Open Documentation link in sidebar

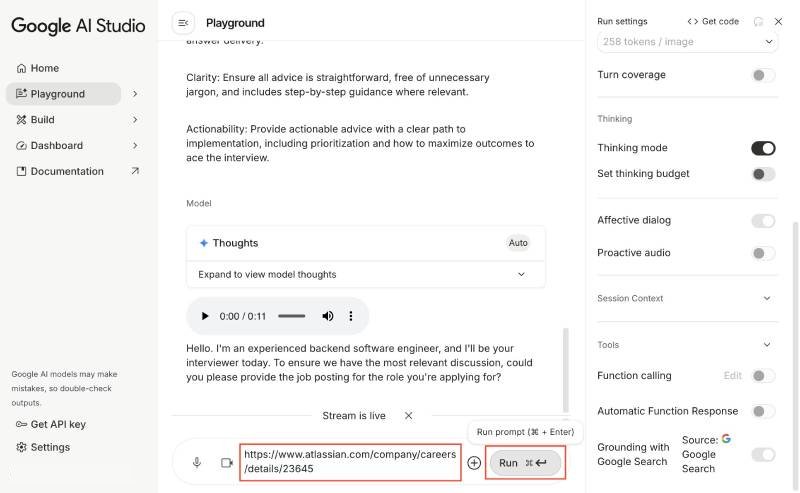(67, 171)
